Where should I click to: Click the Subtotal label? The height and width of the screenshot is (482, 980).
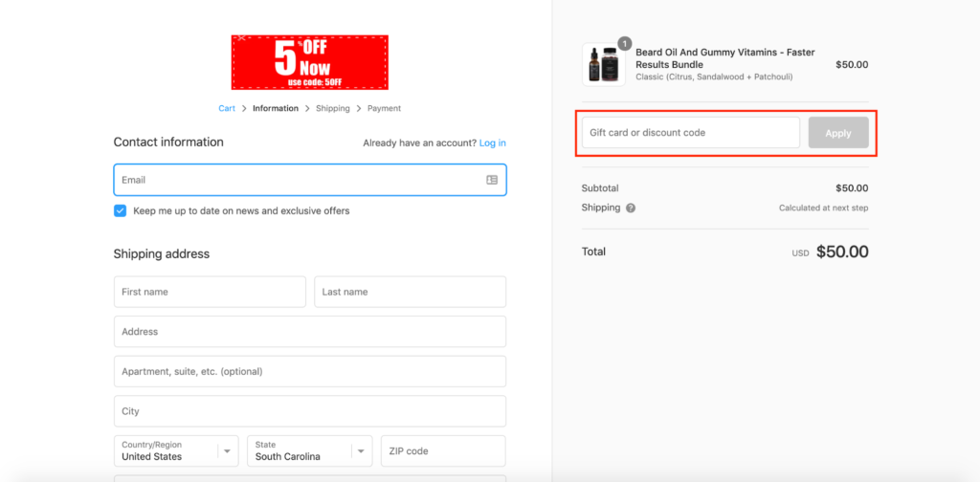click(x=600, y=188)
